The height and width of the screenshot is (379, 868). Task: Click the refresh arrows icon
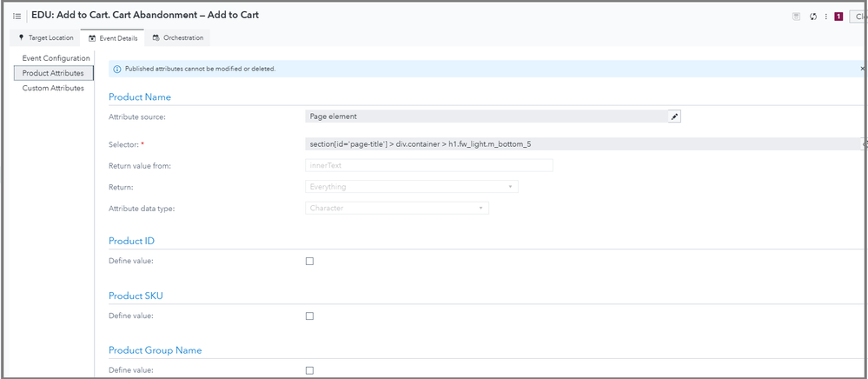(x=812, y=16)
